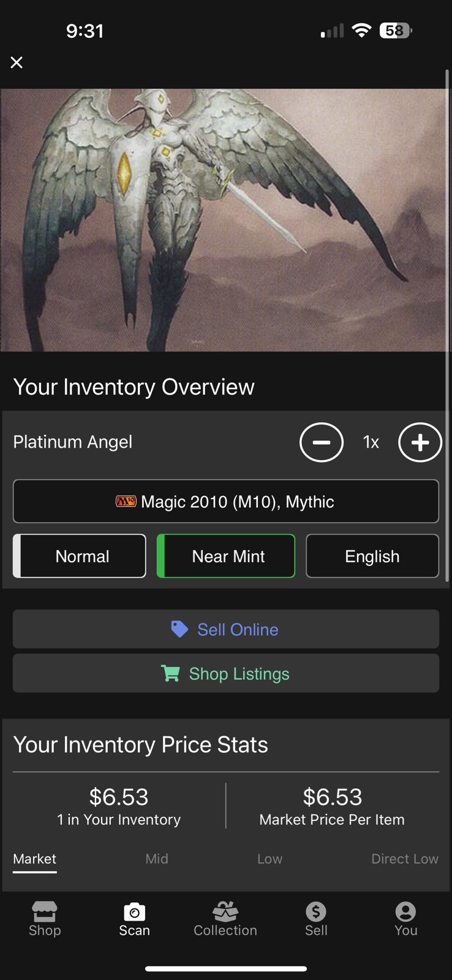Switch to the Mid price tab
The height and width of the screenshot is (980, 452).
click(x=157, y=859)
